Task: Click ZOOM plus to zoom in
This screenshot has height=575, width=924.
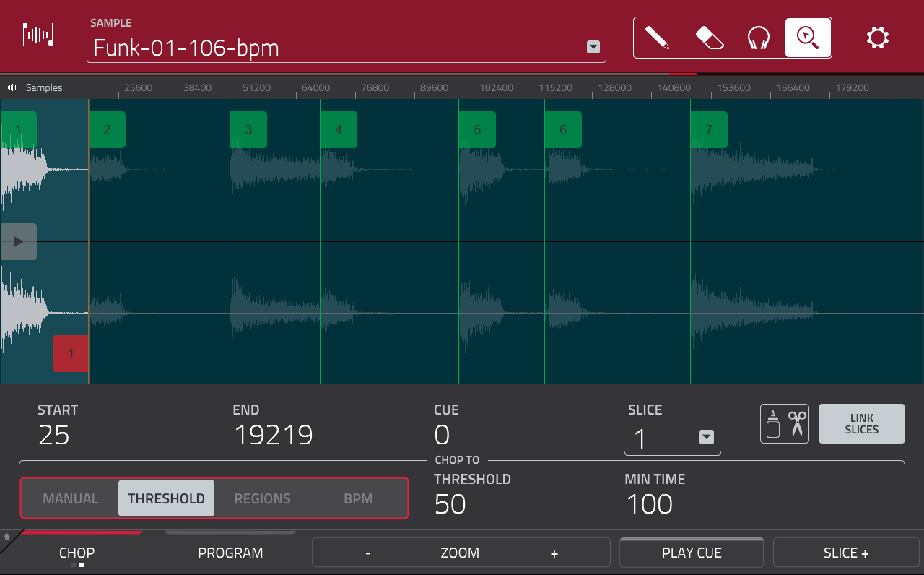Action: (554, 552)
